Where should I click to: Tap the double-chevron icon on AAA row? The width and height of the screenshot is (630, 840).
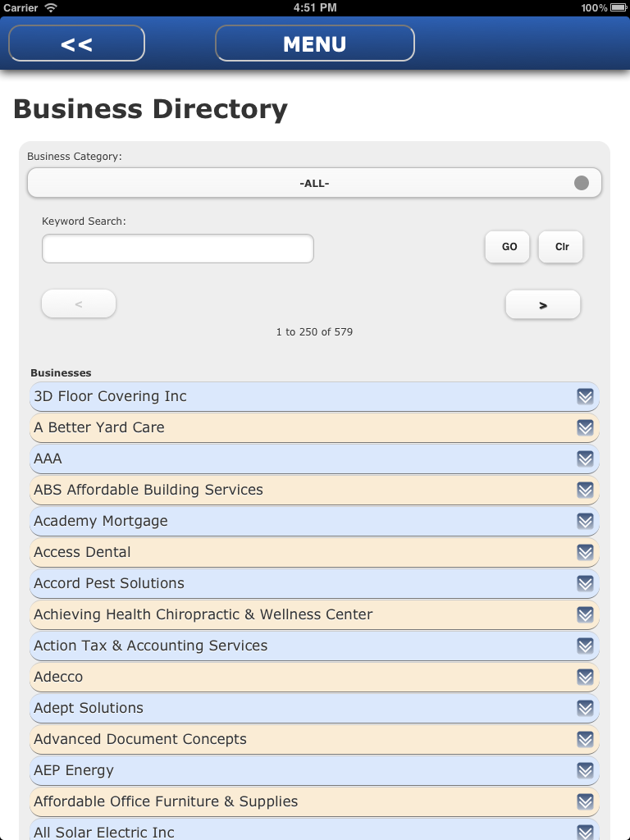[585, 459]
